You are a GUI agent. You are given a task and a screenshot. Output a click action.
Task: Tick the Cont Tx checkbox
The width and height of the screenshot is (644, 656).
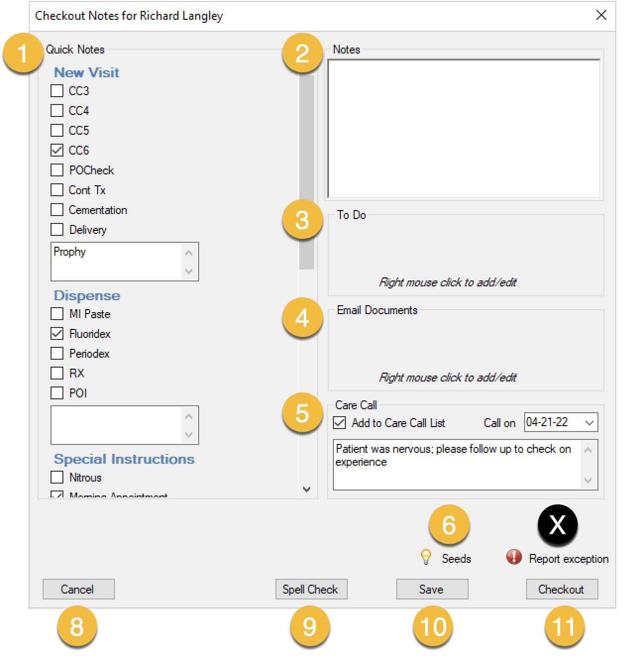(57, 190)
